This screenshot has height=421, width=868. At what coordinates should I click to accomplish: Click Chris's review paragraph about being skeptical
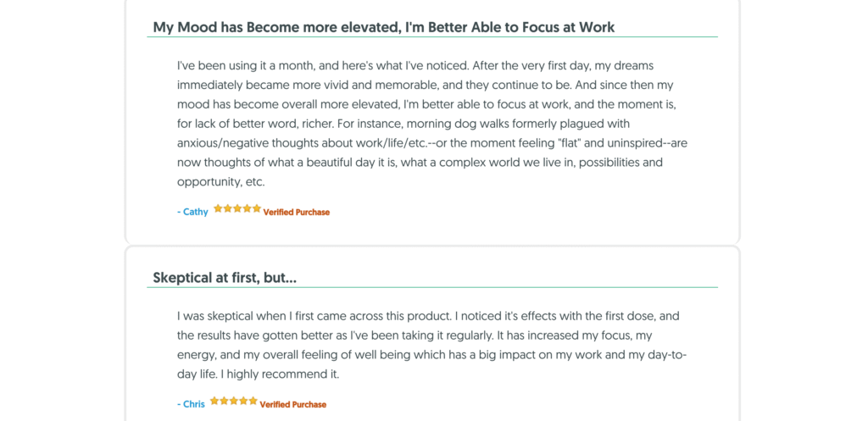click(x=432, y=346)
